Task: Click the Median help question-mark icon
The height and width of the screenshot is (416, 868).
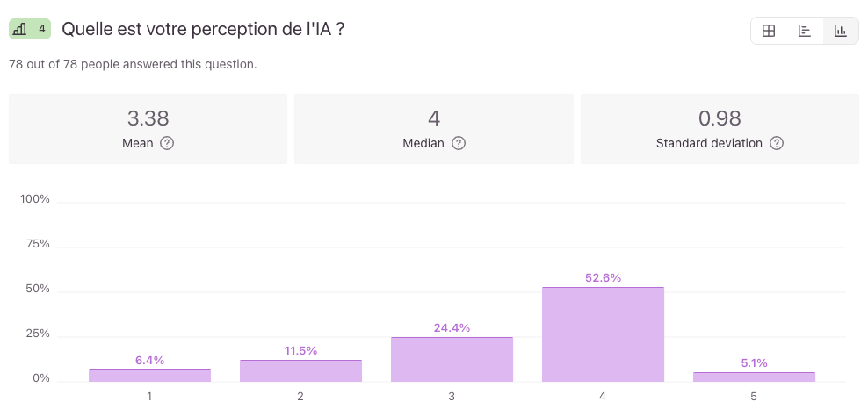Action: [459, 143]
